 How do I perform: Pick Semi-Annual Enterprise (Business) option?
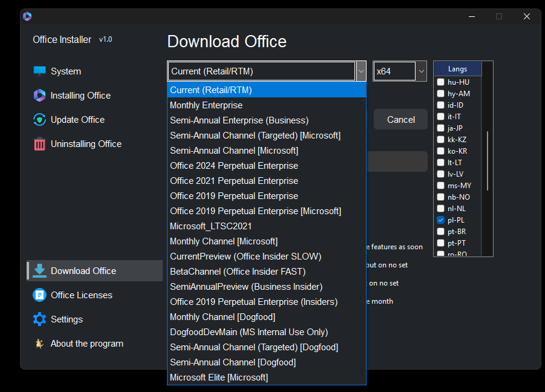coord(267,120)
